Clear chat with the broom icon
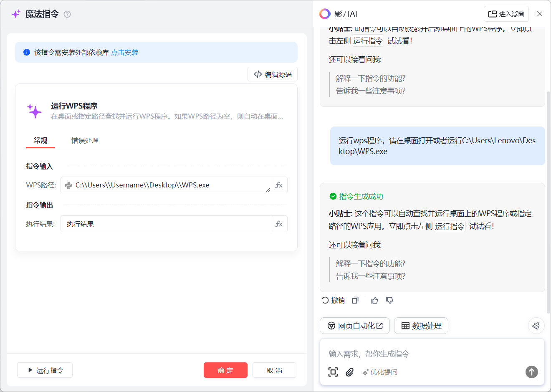 pyautogui.click(x=536, y=326)
